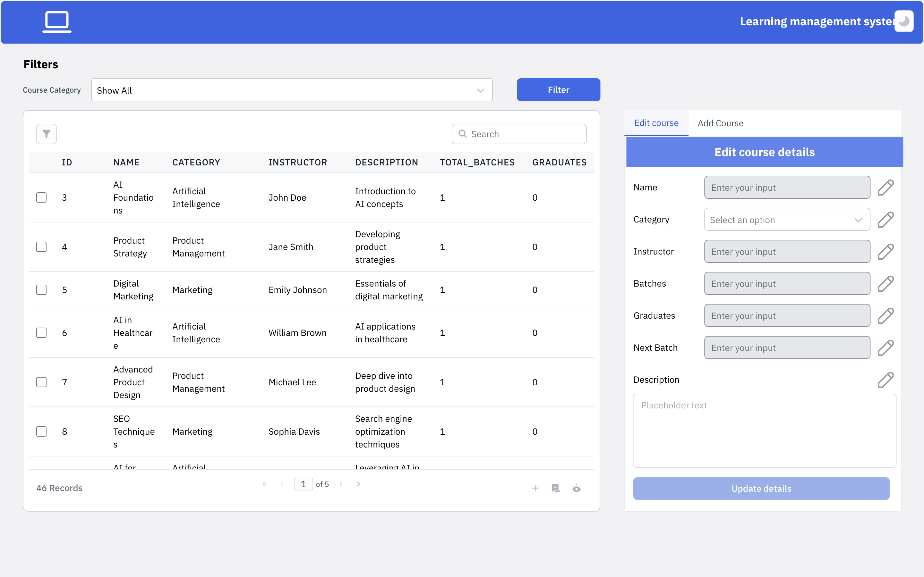924x577 pixels.
Task: Click the edit pencil next to Instructor
Action: point(886,252)
